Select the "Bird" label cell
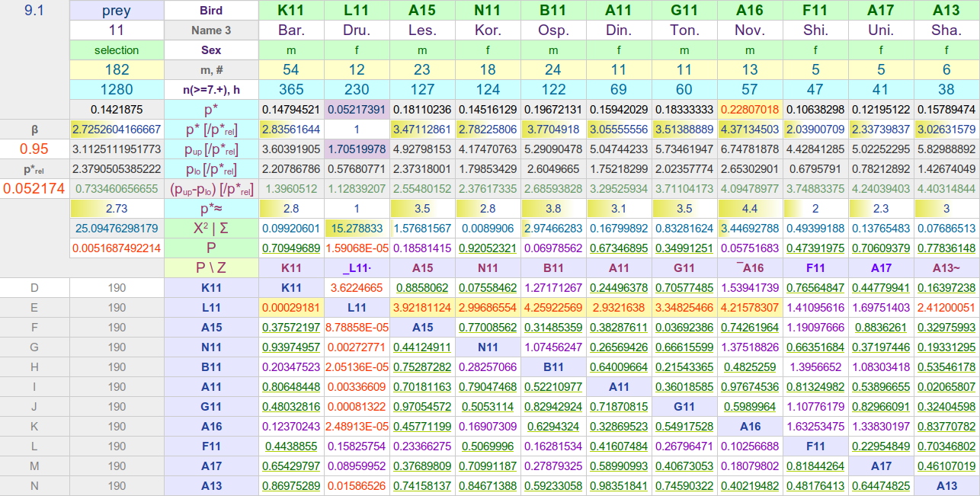Image resolution: width=980 pixels, height=496 pixels. [x=211, y=11]
